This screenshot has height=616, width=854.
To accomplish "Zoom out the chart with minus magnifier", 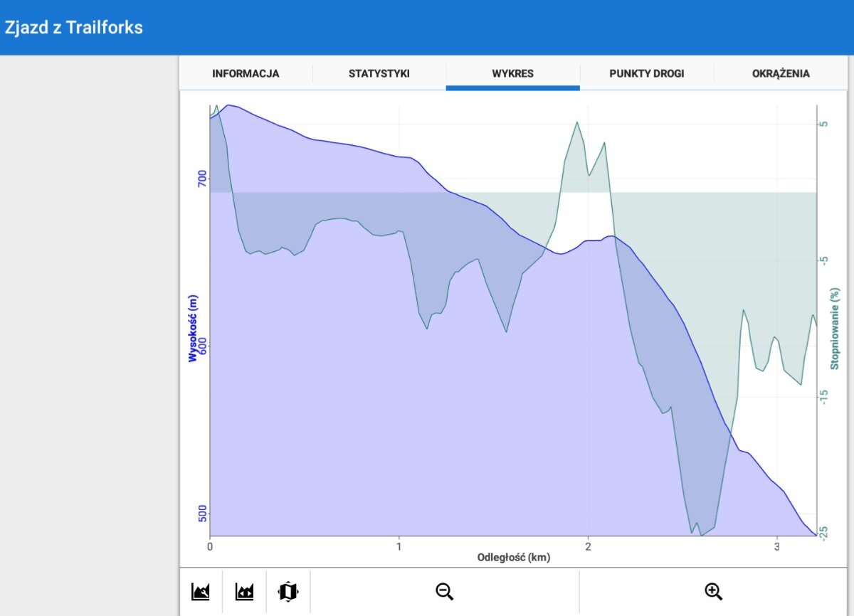I will (445, 591).
